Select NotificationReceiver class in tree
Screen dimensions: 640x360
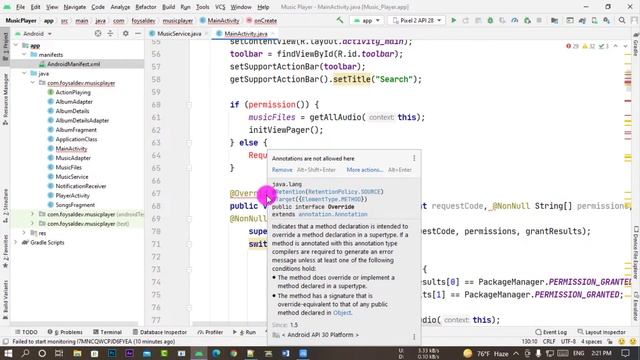(81, 186)
